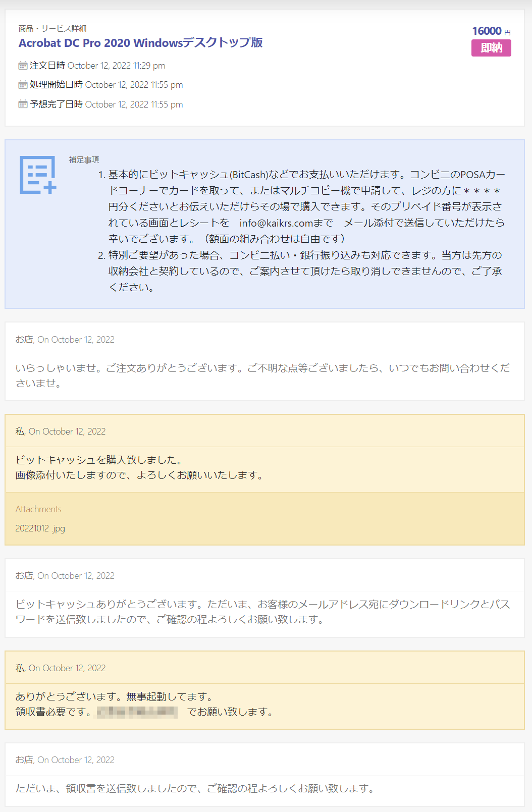Click the 予想完了日時 label
This screenshot has width=532, height=812.
(56, 104)
